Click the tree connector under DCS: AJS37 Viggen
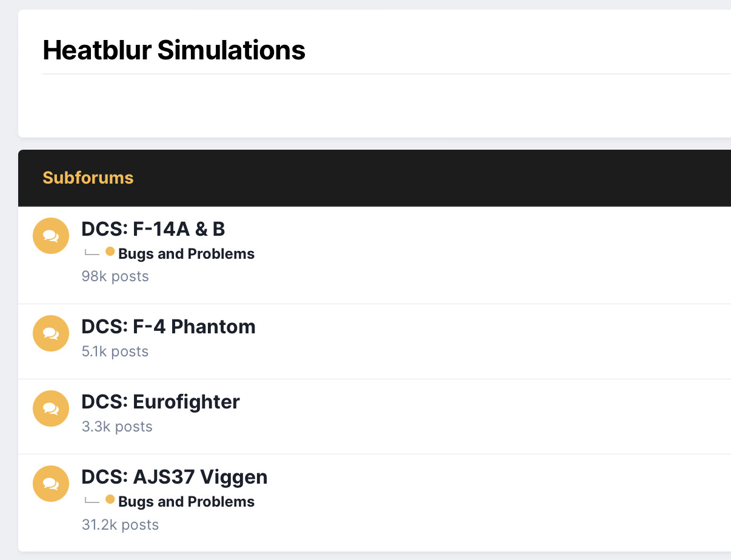 point(92,501)
